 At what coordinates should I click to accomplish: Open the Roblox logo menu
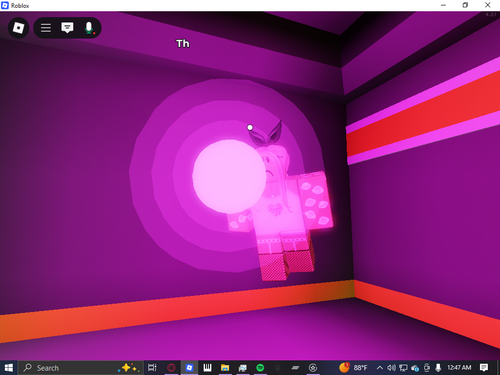pyautogui.click(x=18, y=28)
